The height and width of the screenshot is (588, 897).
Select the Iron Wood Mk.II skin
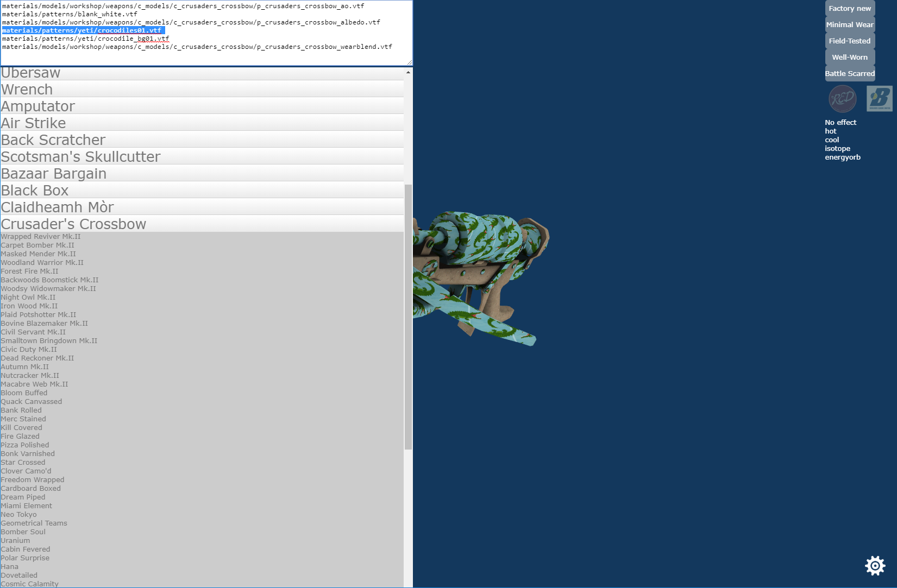pos(29,306)
